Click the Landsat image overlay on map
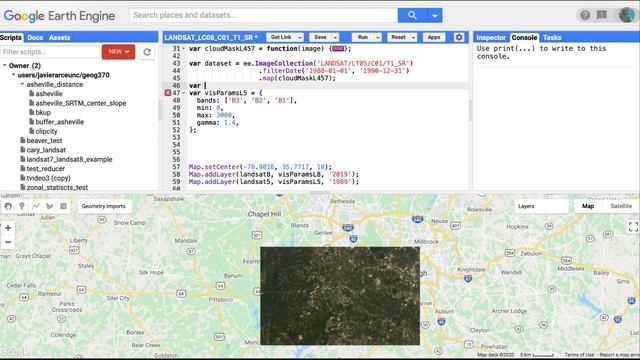This screenshot has height=360, width=640. (340, 296)
